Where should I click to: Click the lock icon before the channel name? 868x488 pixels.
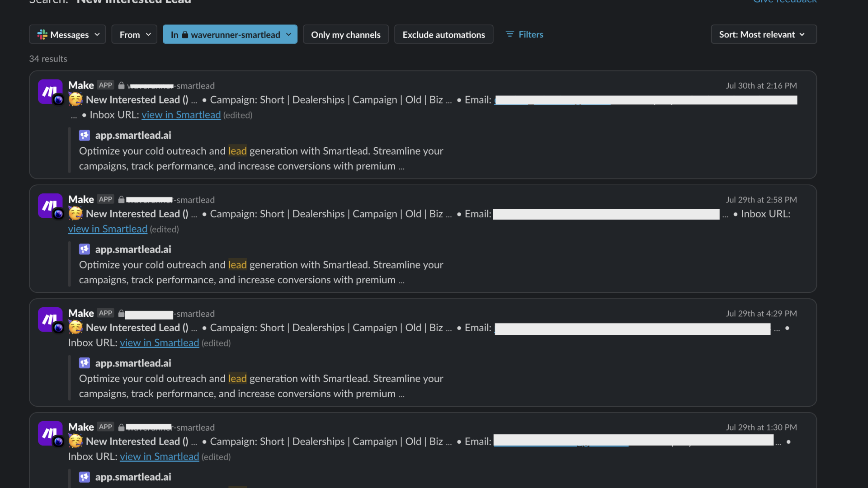121,85
